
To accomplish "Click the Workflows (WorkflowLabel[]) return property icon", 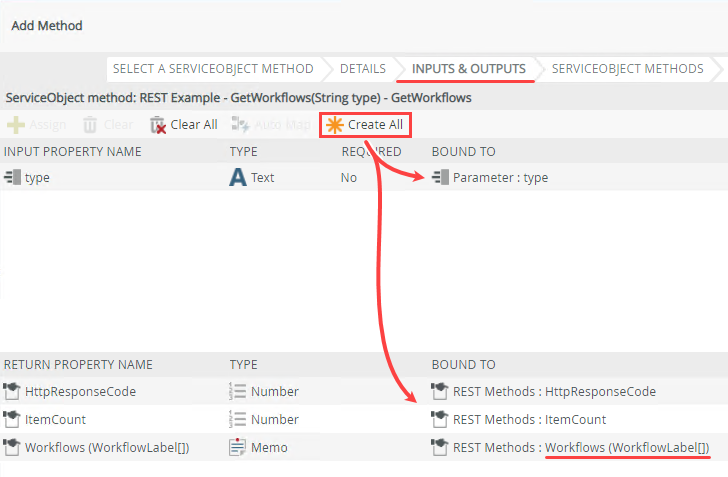I will pos(12,447).
